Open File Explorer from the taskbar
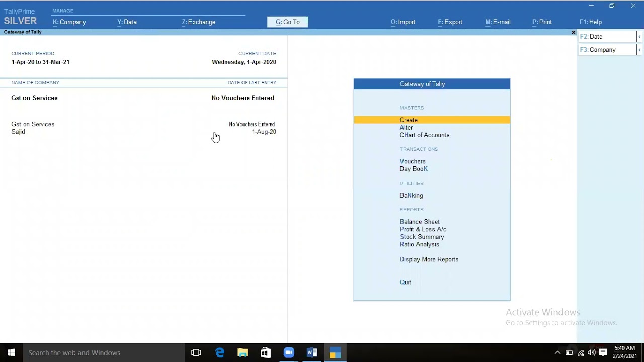The width and height of the screenshot is (644, 362). pos(243,353)
